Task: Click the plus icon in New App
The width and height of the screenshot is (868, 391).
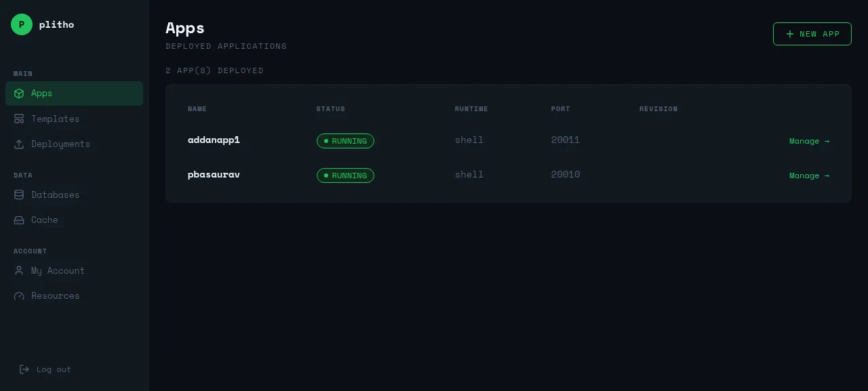Action: (x=789, y=34)
